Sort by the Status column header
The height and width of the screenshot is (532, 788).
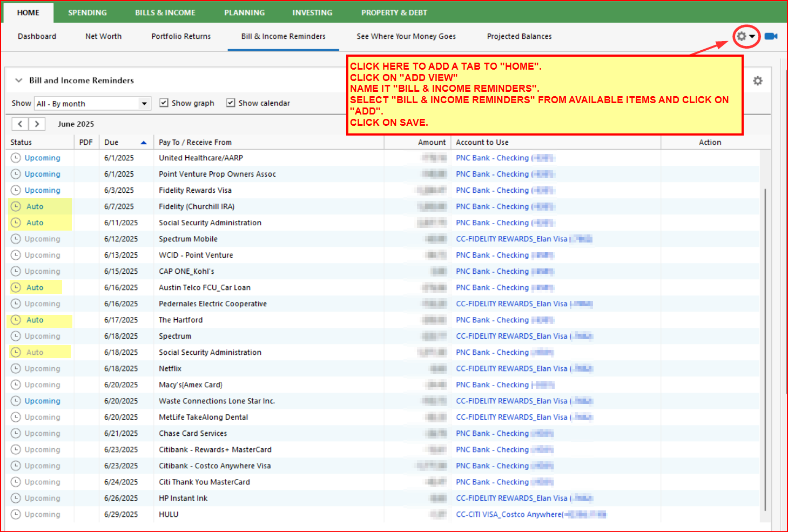click(21, 143)
